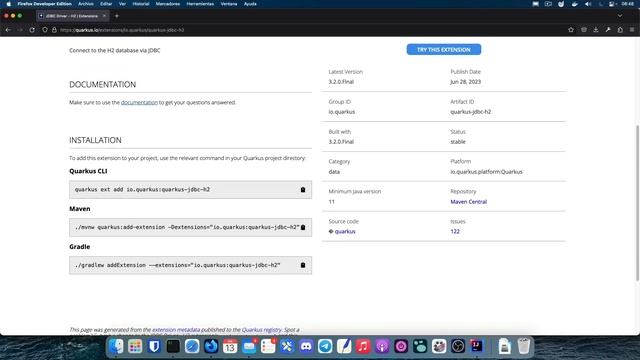
Task: Bookmark this page with the star
Action: pyautogui.click(x=571, y=30)
